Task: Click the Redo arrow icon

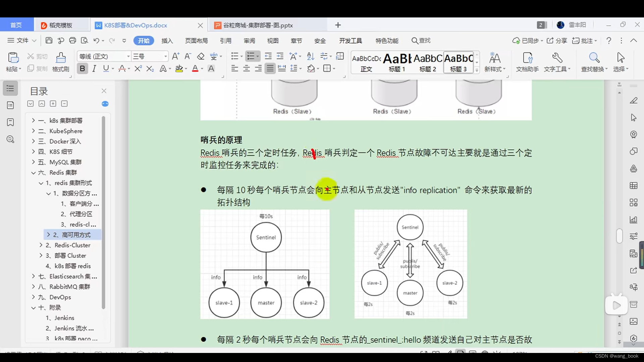Action: tap(112, 41)
